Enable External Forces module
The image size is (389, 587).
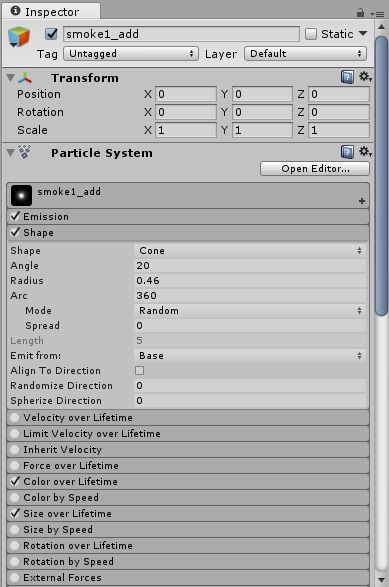[15, 577]
